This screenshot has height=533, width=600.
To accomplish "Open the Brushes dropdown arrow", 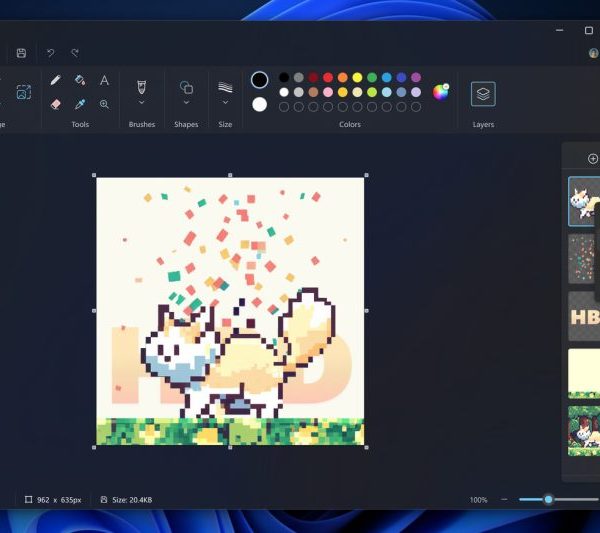I will tap(142, 103).
